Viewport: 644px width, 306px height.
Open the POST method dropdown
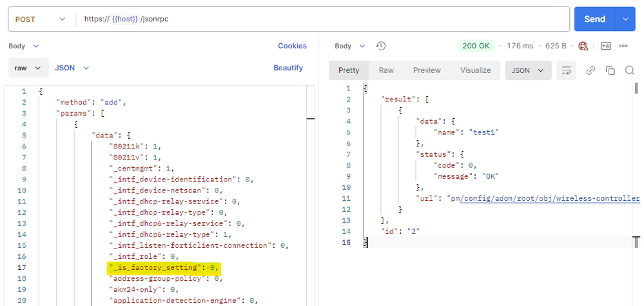click(41, 19)
